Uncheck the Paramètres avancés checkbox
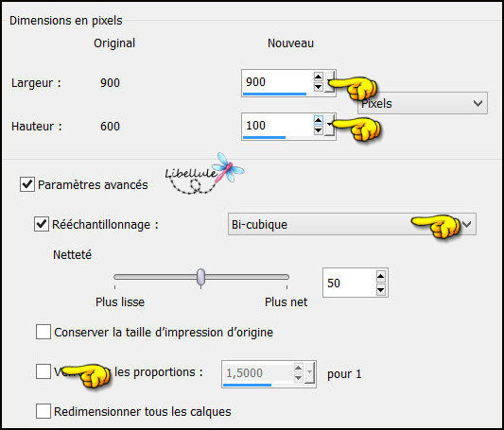 27,184
